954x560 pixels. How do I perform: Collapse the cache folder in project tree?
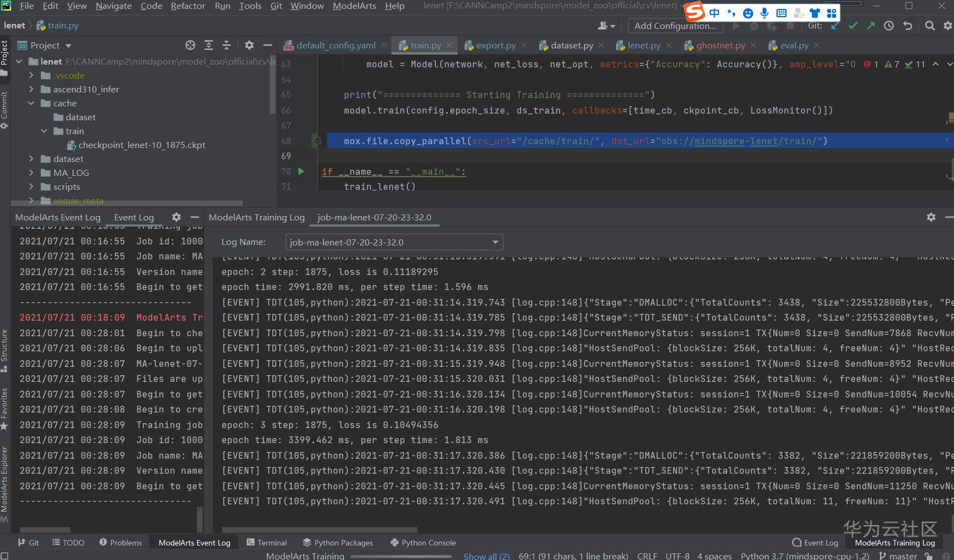click(32, 103)
